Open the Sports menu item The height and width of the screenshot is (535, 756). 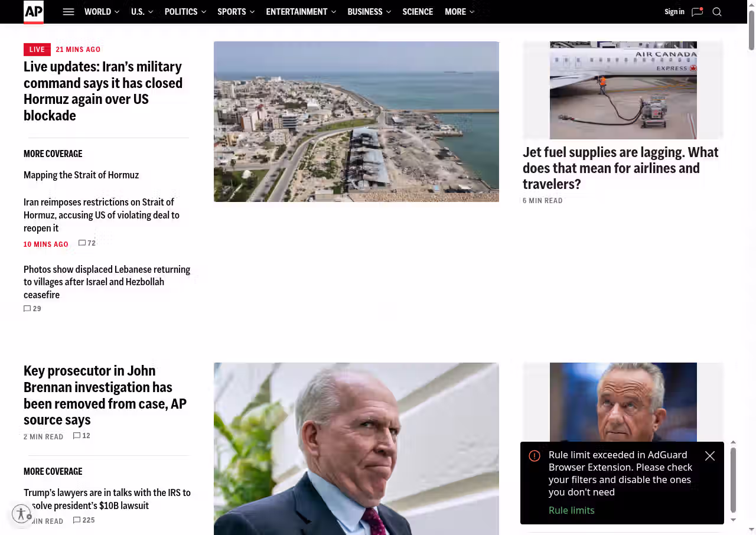coord(236,12)
